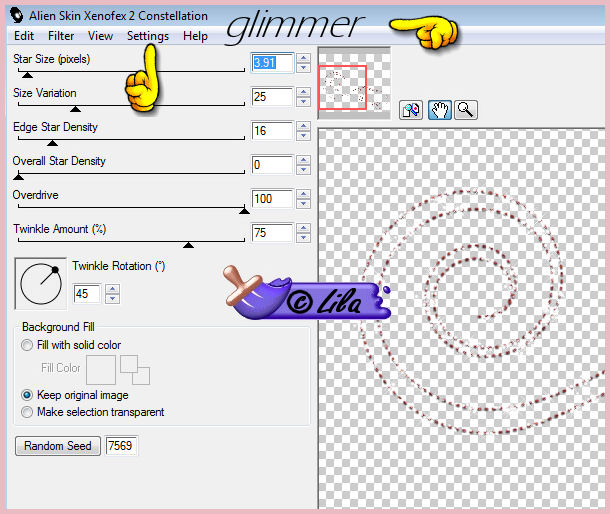Screen dimensions: 610x514
Task: Click the Overdrive slider handle
Action: pyautogui.click(x=244, y=211)
